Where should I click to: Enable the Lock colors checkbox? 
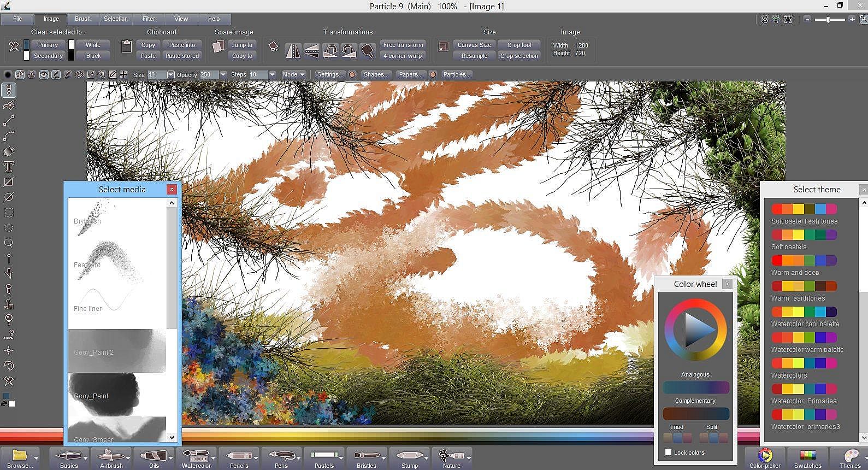[668, 453]
